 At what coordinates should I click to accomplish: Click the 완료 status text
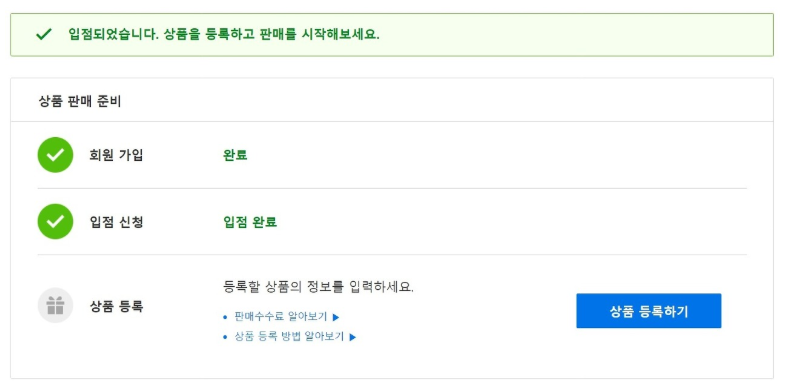[x=235, y=155]
